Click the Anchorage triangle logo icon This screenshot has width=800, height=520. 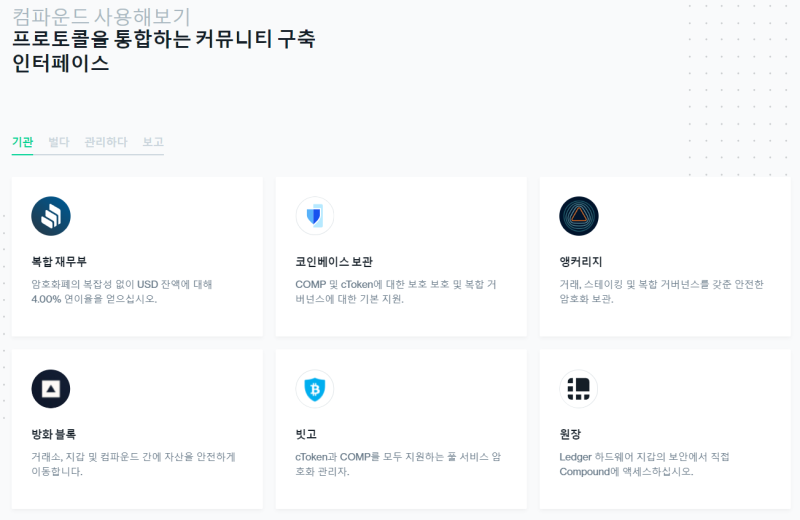579,216
